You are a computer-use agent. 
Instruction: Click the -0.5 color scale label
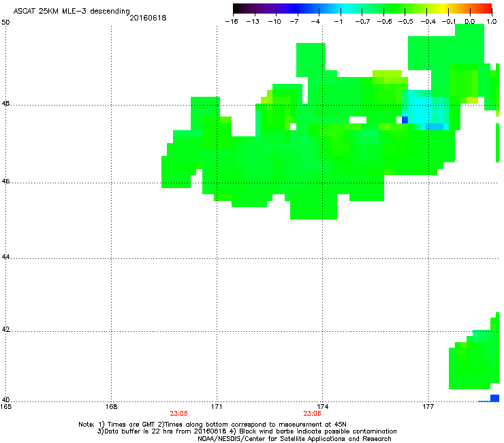click(x=406, y=22)
